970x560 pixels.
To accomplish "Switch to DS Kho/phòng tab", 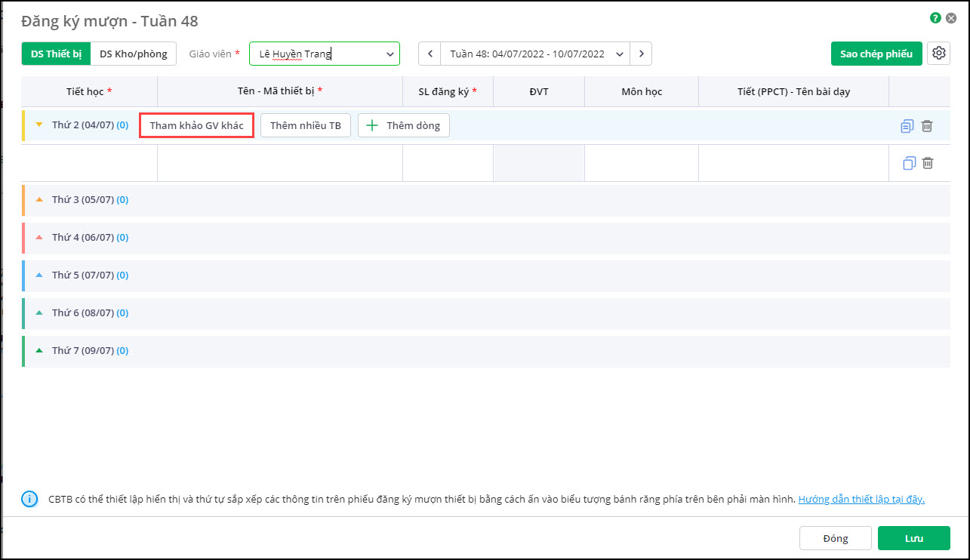I will (134, 54).
